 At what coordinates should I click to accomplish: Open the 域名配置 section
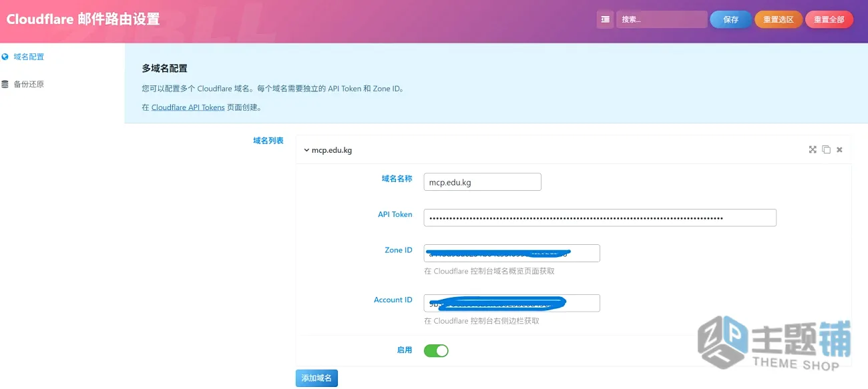[x=29, y=57]
